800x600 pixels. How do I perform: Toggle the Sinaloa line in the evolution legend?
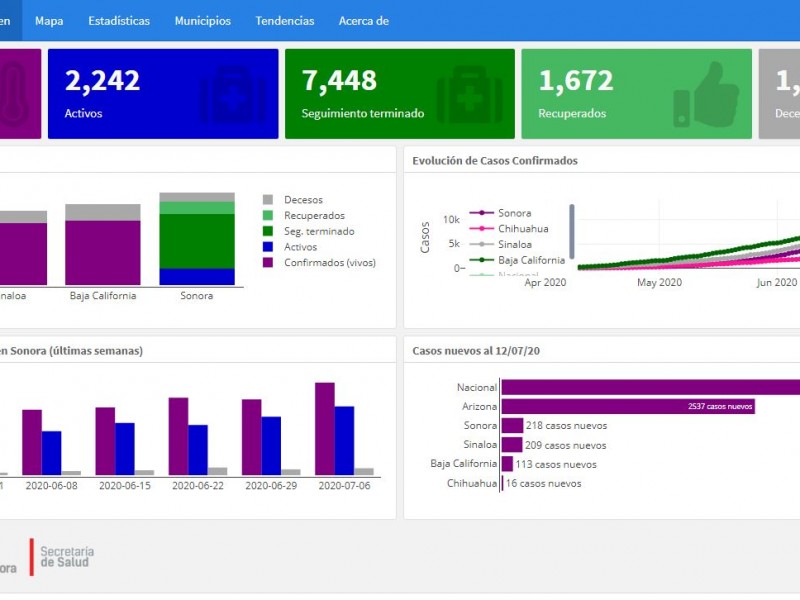(501, 244)
